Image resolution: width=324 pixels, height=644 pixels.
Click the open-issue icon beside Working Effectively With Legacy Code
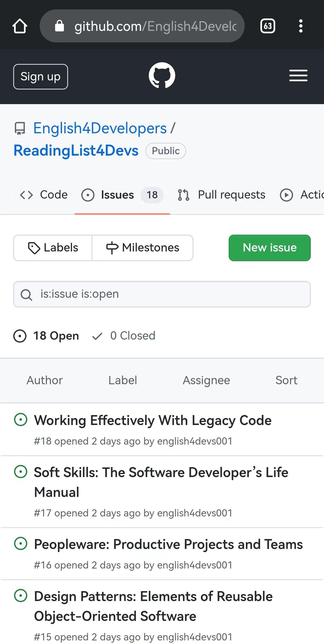pyautogui.click(x=21, y=420)
